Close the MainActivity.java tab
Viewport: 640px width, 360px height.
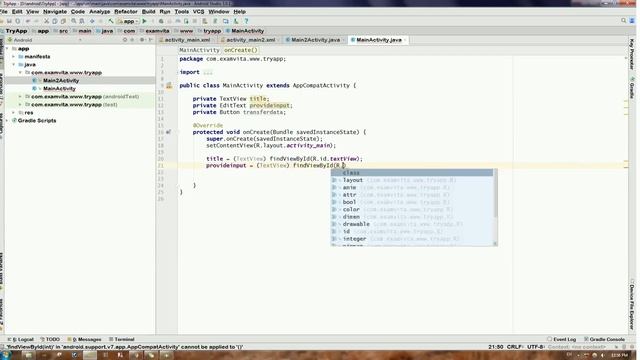tap(405, 40)
